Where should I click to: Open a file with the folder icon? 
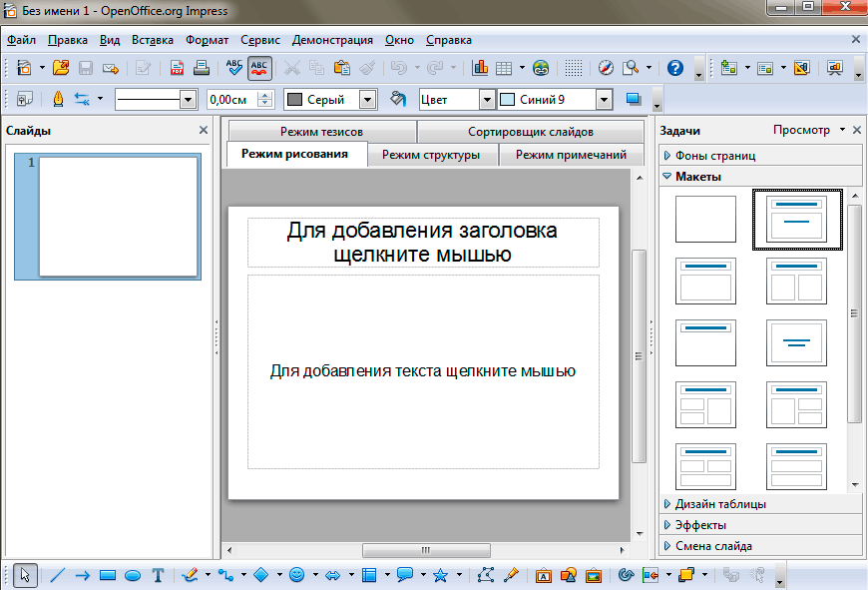point(61,68)
